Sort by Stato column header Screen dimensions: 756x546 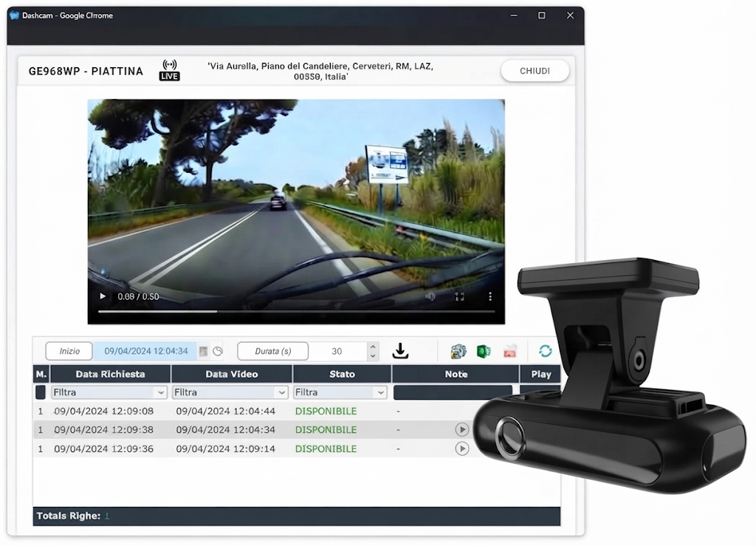(342, 374)
